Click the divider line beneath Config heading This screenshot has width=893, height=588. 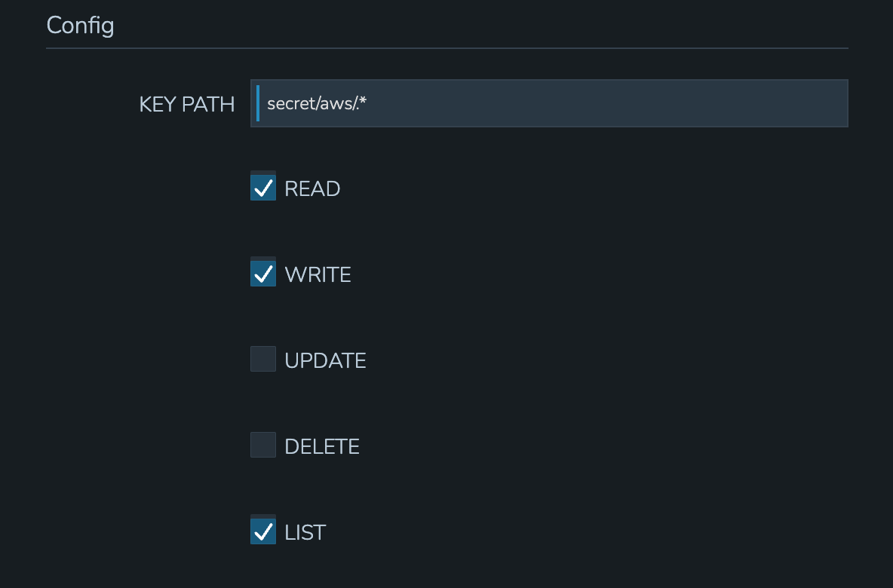tap(447, 48)
